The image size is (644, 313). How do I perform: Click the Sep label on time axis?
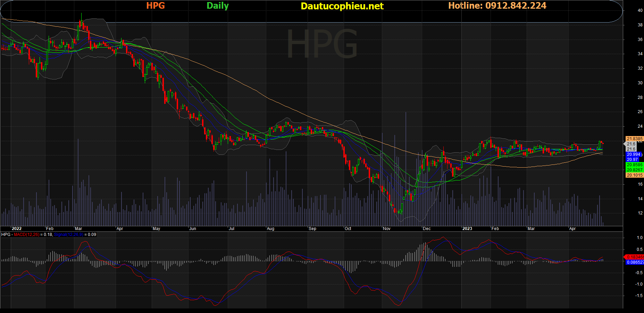(312, 229)
